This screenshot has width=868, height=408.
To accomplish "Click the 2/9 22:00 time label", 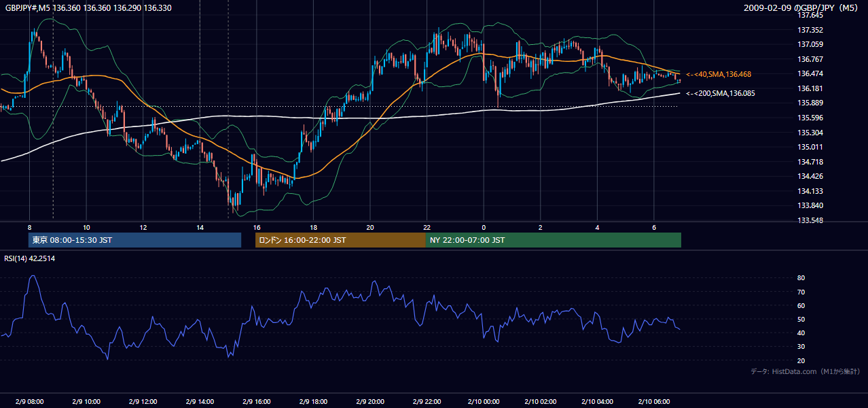I will pos(427,401).
